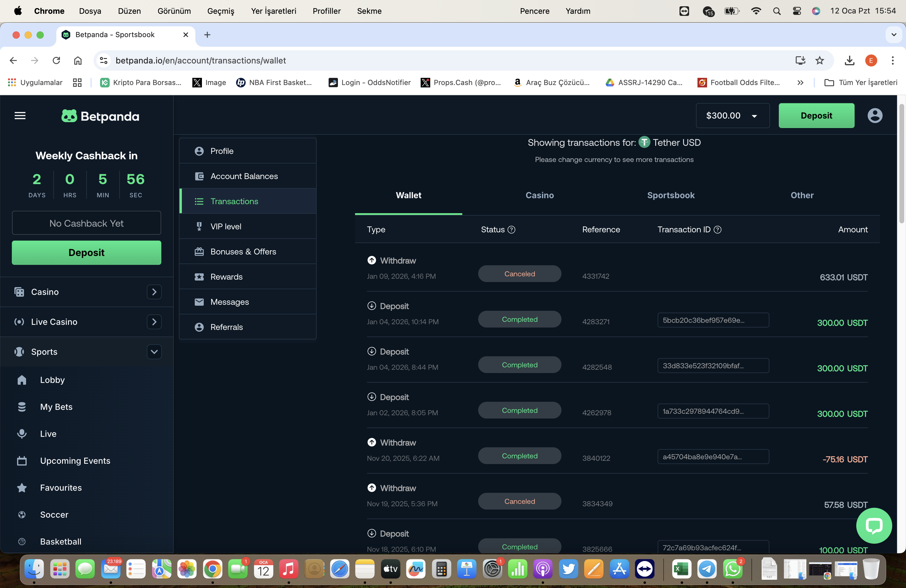
Task: Click the address bar URL
Action: (x=201, y=60)
